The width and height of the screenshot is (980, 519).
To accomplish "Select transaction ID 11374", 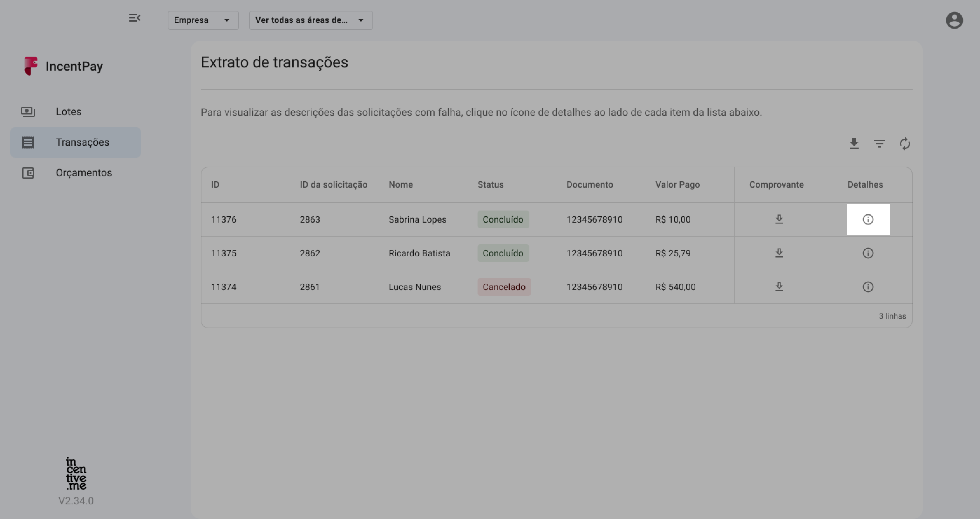I will tap(223, 287).
